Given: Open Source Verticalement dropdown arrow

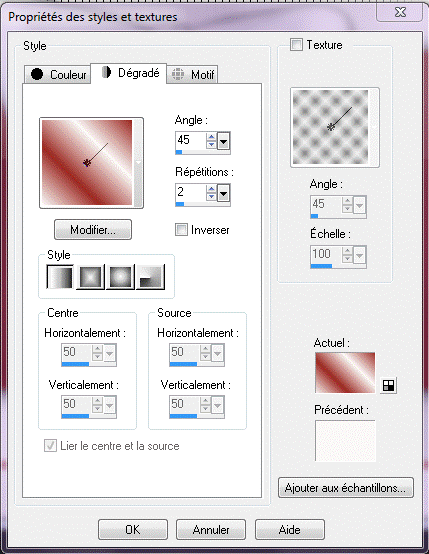Looking at the screenshot, I should (x=217, y=405).
